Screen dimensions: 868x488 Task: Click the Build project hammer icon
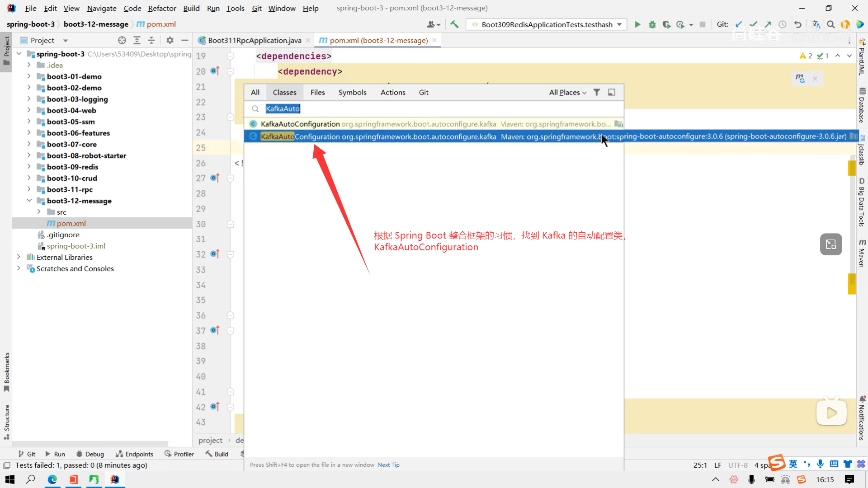[454, 24]
